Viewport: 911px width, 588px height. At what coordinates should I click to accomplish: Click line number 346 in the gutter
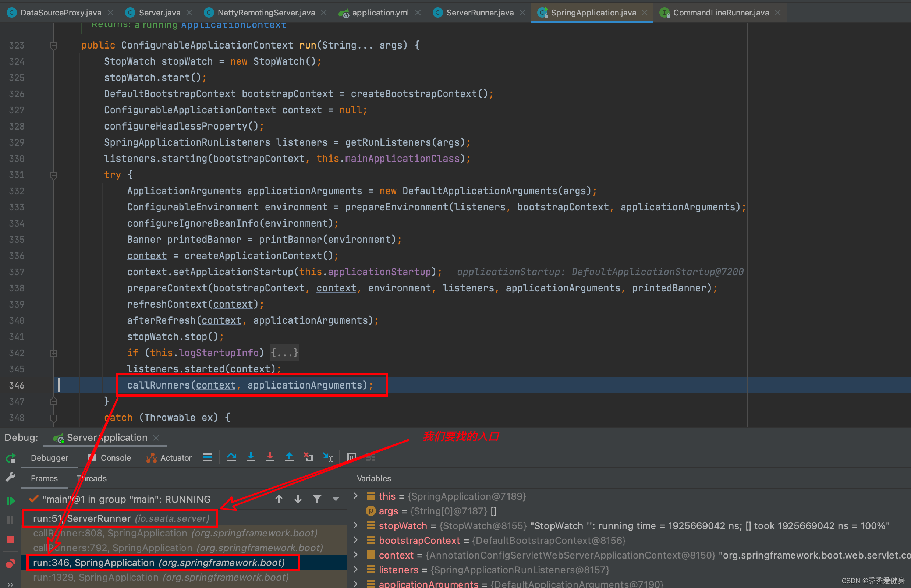tap(17, 385)
